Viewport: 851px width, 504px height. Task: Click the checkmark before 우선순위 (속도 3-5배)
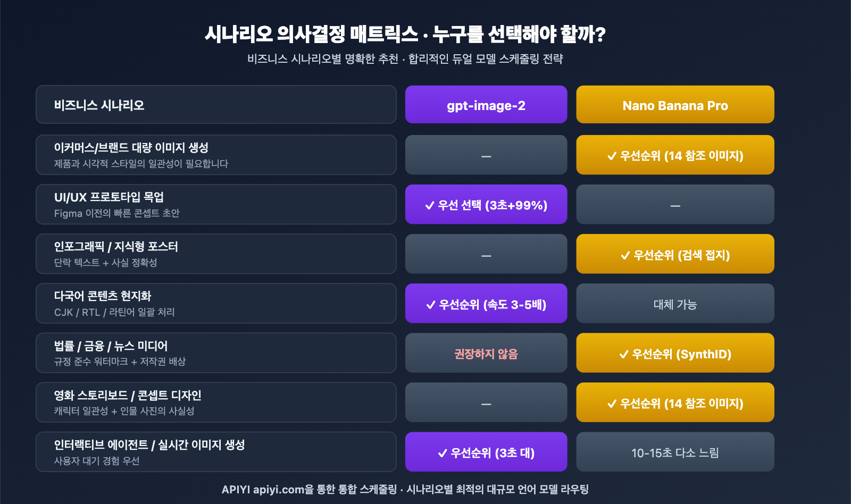click(x=431, y=305)
